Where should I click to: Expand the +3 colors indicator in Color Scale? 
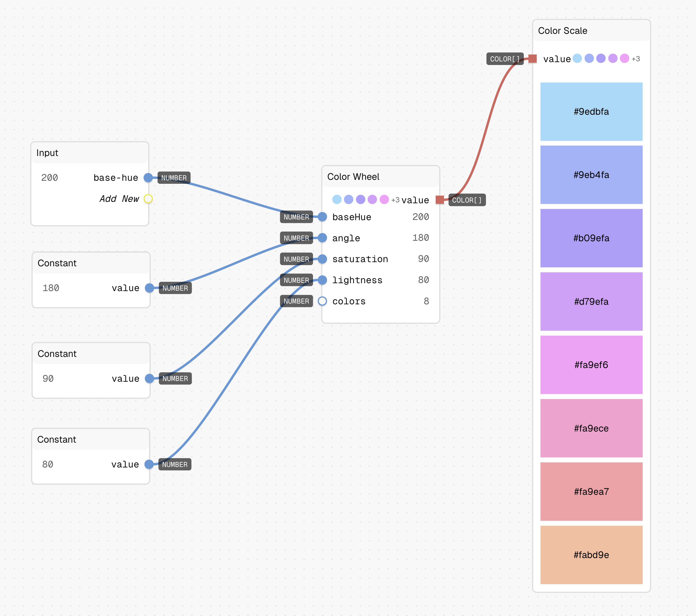635,59
